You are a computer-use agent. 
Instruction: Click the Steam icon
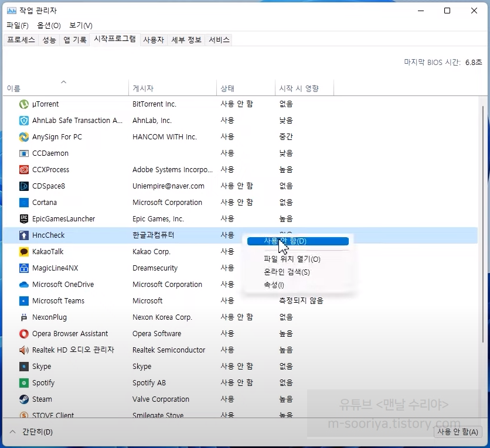pyautogui.click(x=24, y=399)
